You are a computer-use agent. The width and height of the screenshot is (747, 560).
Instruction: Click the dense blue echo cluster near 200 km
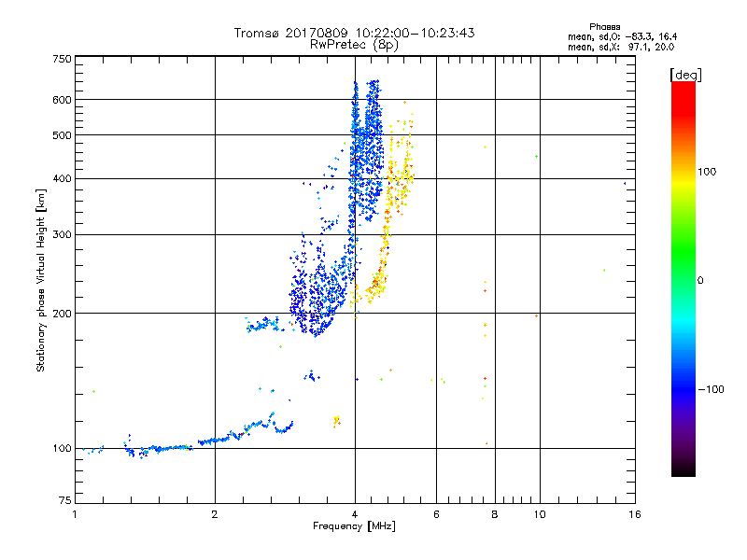pos(317,295)
